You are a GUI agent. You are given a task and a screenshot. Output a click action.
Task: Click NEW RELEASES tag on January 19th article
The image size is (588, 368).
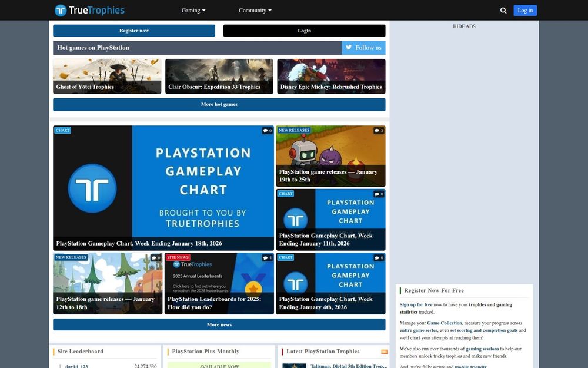click(294, 130)
